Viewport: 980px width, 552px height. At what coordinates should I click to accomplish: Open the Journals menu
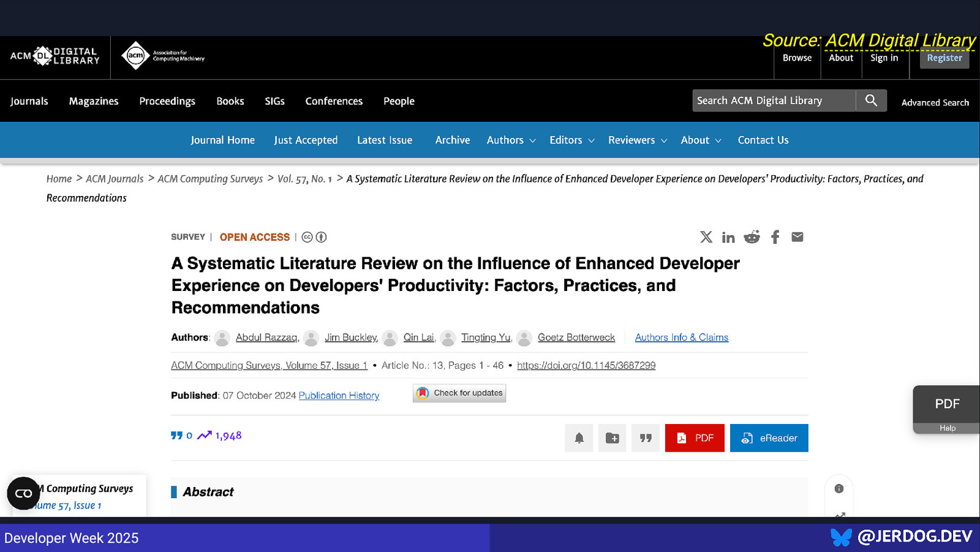(29, 101)
